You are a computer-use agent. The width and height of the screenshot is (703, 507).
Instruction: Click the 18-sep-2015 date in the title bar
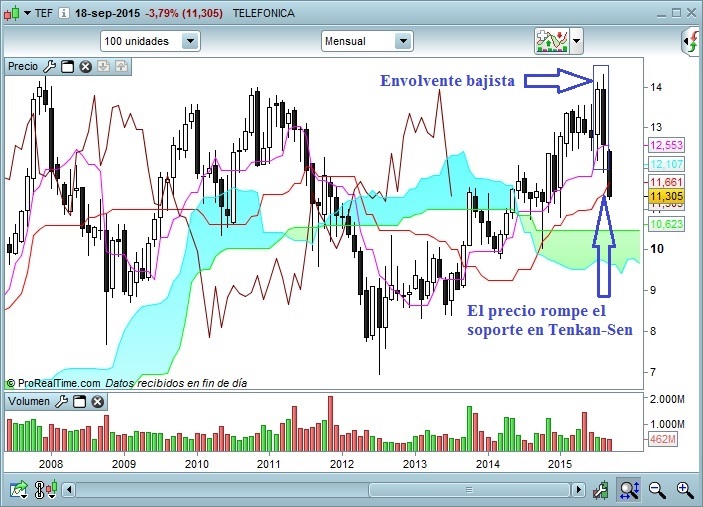pyautogui.click(x=108, y=13)
